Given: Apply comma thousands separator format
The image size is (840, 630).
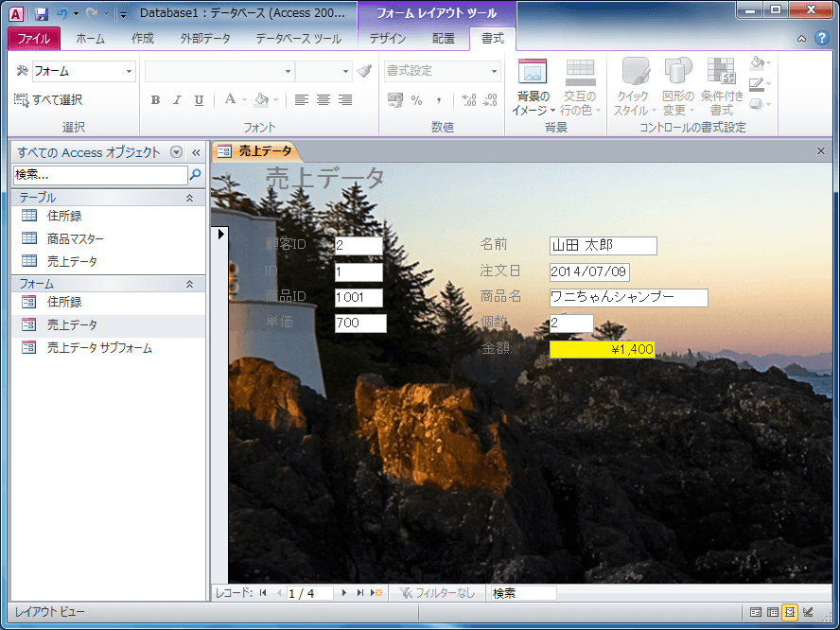Looking at the screenshot, I should [x=439, y=99].
